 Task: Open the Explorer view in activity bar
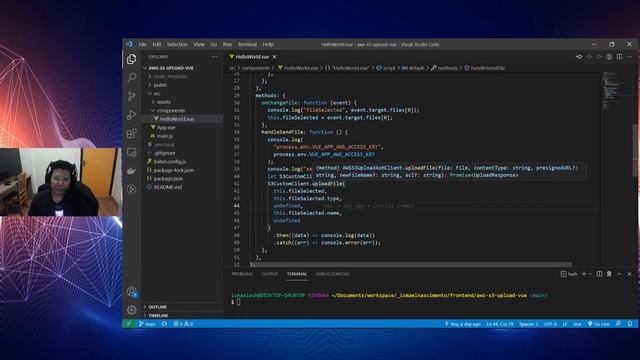pyautogui.click(x=131, y=59)
